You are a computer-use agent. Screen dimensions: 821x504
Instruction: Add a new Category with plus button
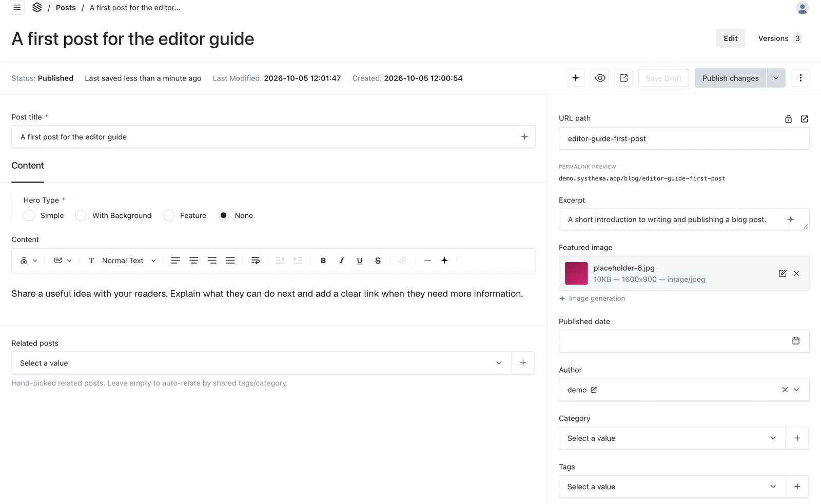tap(797, 438)
